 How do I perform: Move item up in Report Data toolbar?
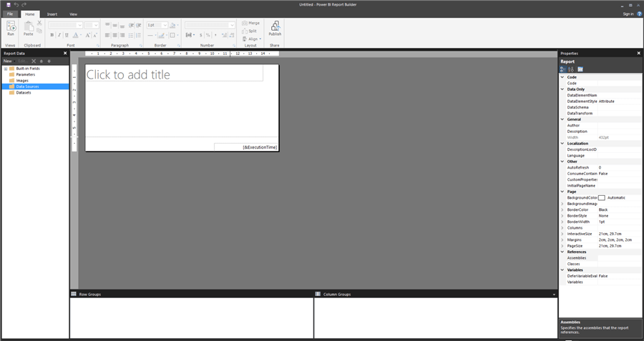click(x=41, y=61)
